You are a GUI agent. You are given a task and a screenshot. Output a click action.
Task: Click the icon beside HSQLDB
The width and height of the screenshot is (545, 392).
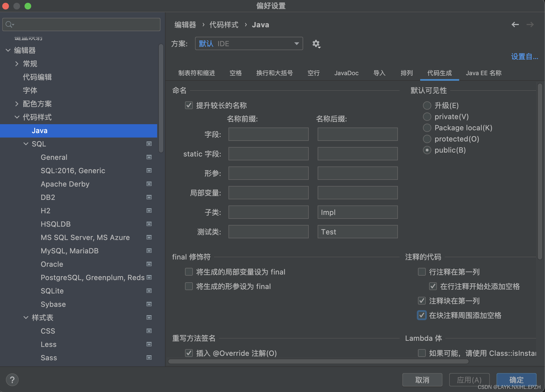pyautogui.click(x=149, y=224)
